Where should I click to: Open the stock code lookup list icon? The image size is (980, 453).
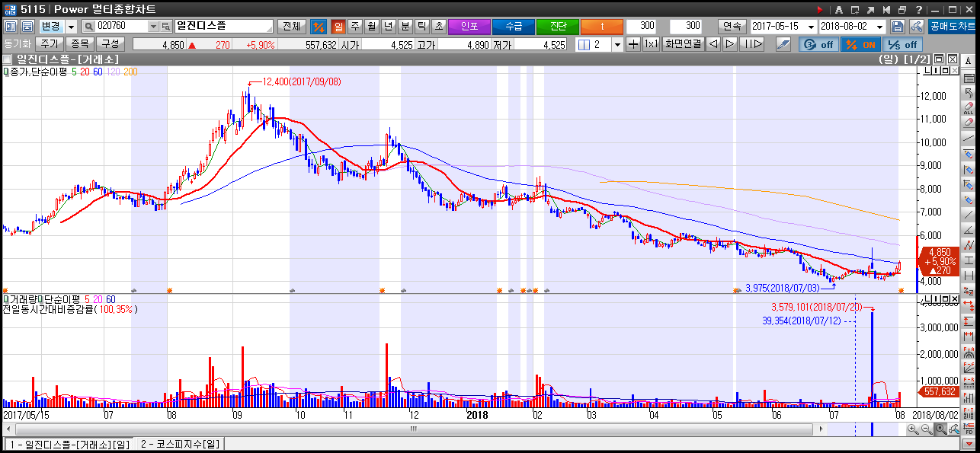pyautogui.click(x=165, y=26)
